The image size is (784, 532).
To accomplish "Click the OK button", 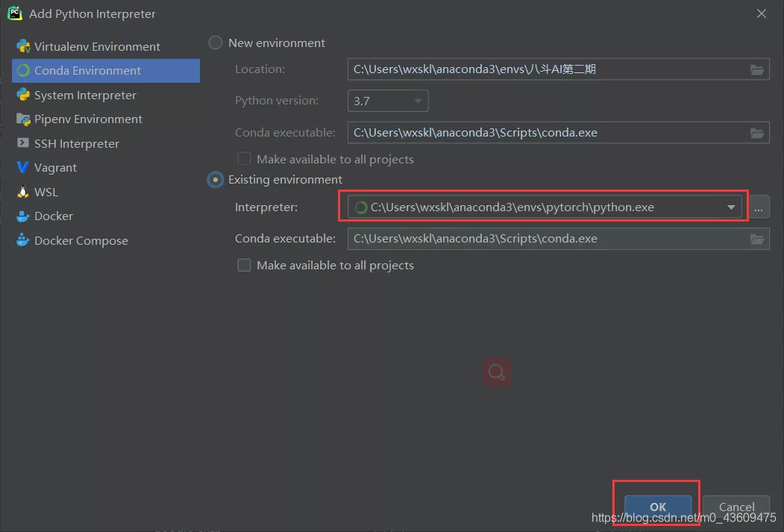I will click(657, 507).
